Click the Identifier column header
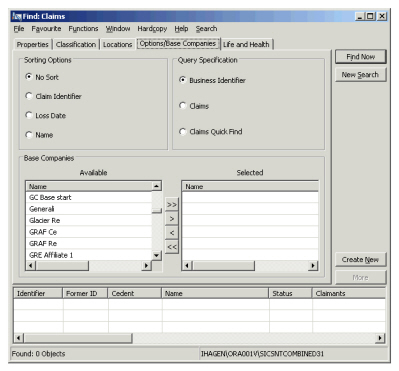The height and width of the screenshot is (371, 399). [x=38, y=293]
